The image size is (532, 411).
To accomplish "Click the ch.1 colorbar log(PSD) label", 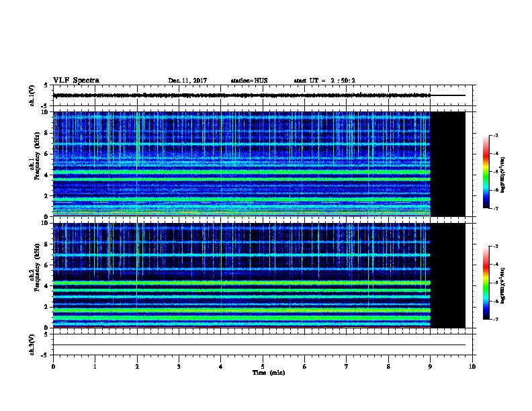I will point(502,175).
